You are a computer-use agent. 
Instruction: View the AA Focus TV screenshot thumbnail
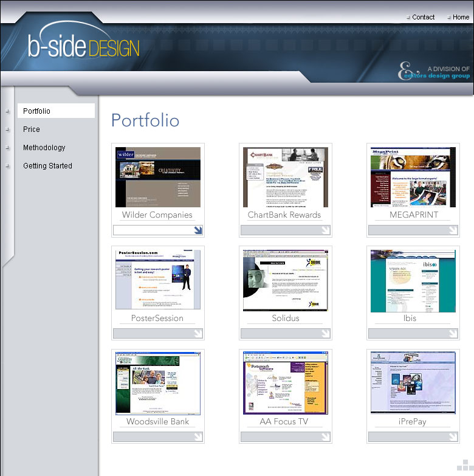[x=286, y=383]
